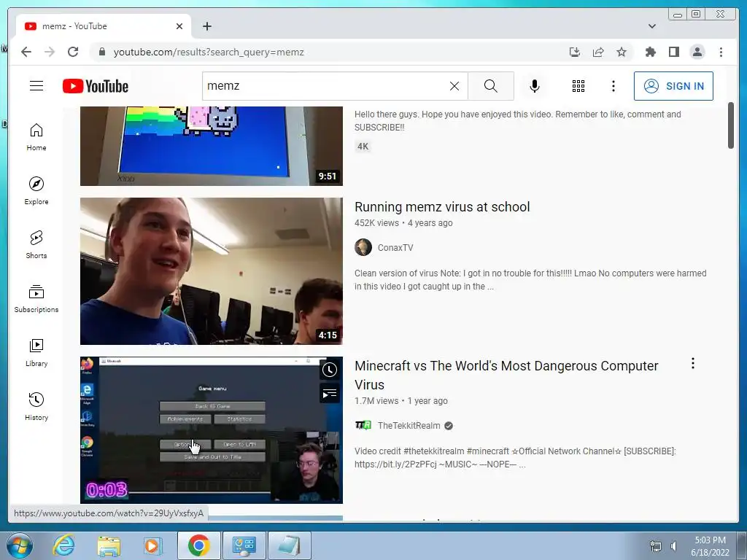
Task: Click the network tray icon
Action: [656, 545]
